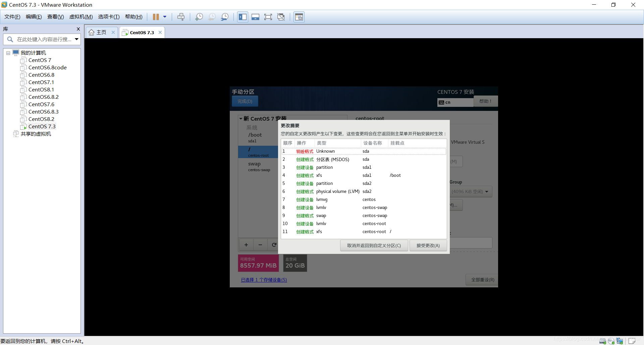This screenshot has height=345, width=644.
Task: Select CentOS 7.3 in the library tree
Action: (x=42, y=127)
